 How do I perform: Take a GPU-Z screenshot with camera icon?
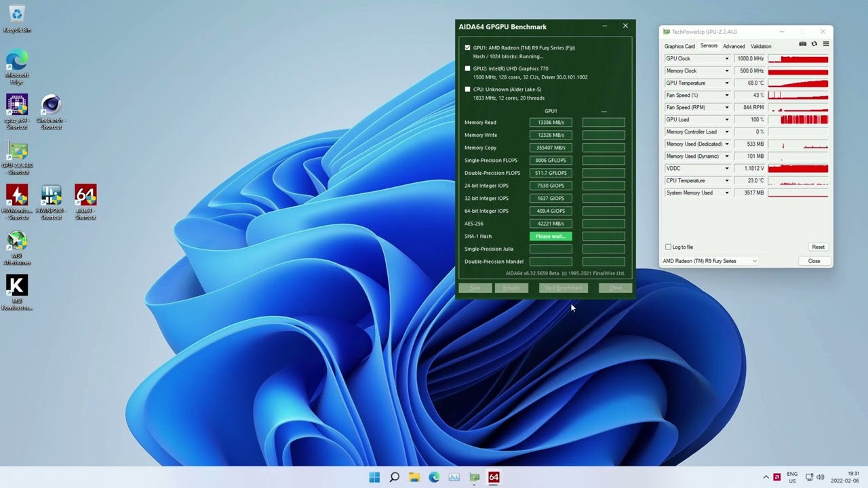click(x=803, y=44)
